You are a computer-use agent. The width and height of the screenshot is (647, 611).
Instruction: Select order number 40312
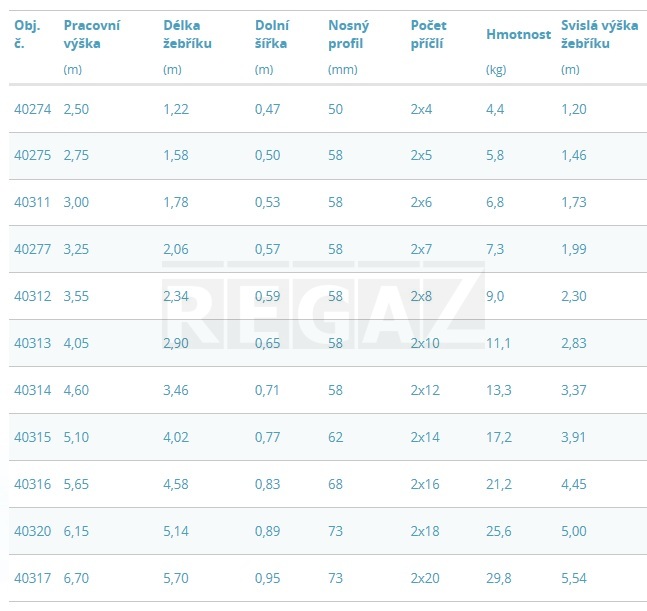[33, 296]
